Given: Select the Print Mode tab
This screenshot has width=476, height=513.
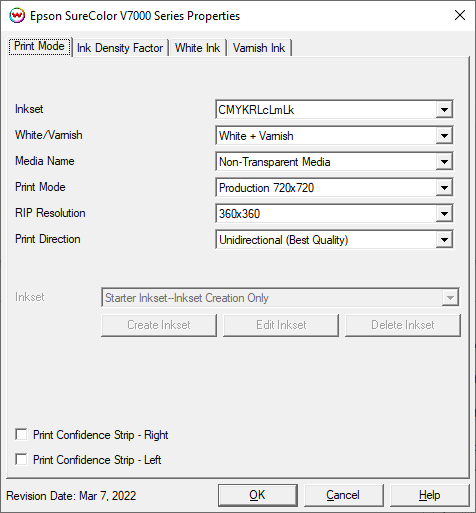Looking at the screenshot, I should pyautogui.click(x=39, y=46).
